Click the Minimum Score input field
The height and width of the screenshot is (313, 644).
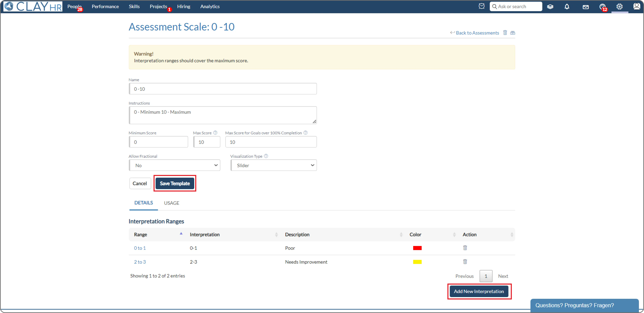tap(158, 142)
